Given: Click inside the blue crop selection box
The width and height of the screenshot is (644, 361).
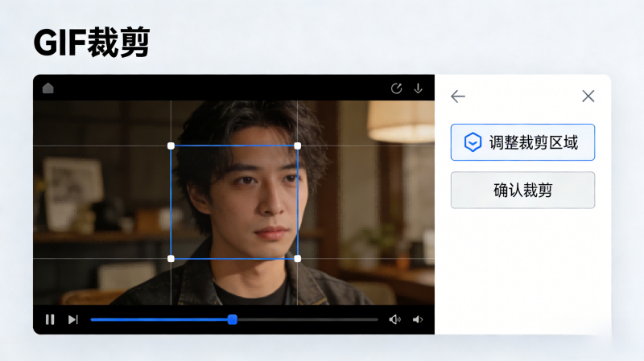Looking at the screenshot, I should 234,202.
